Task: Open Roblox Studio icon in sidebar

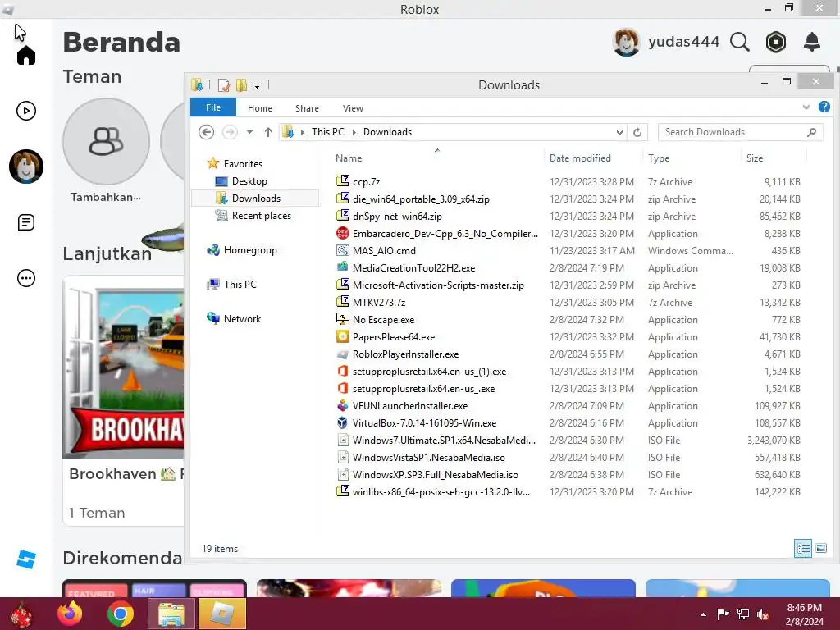Action: pos(25,559)
